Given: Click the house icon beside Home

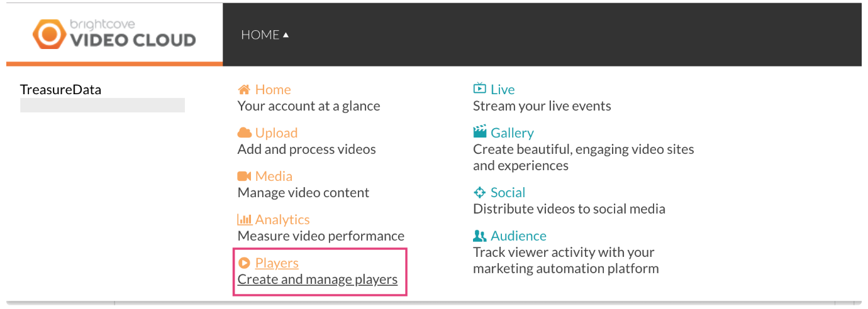Looking at the screenshot, I should click(244, 90).
